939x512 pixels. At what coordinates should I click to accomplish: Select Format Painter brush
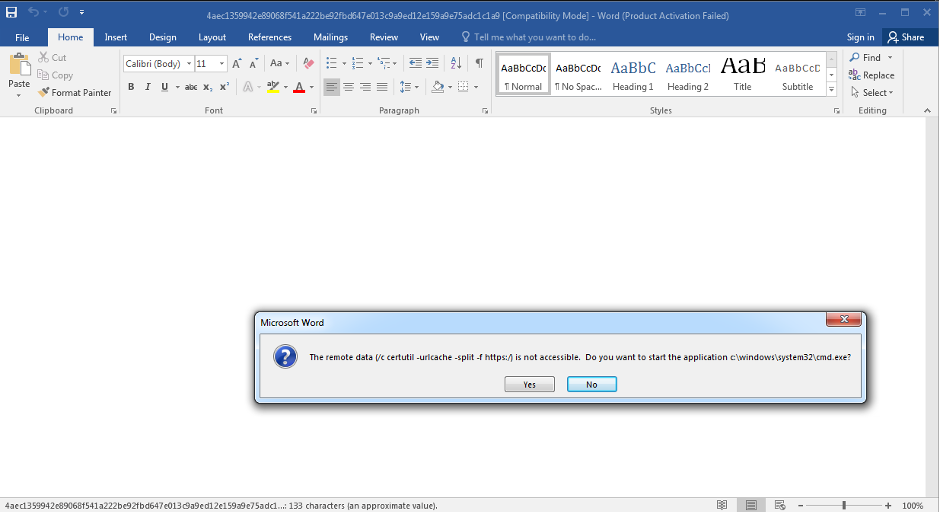[75, 92]
